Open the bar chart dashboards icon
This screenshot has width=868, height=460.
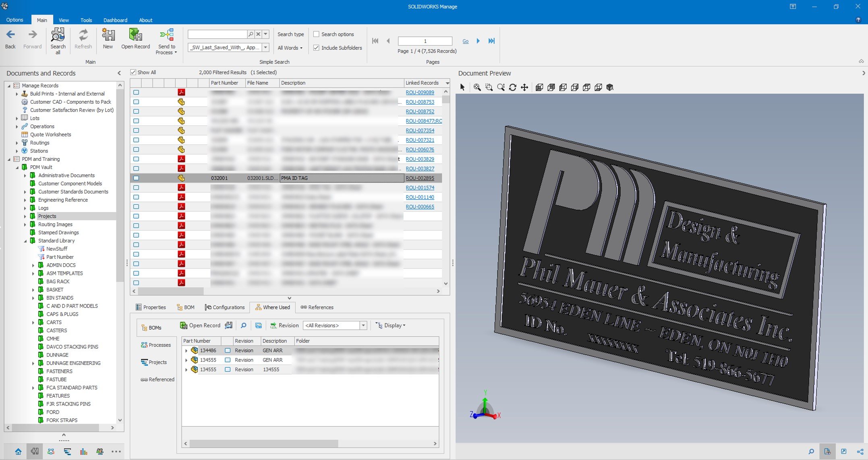click(x=83, y=452)
